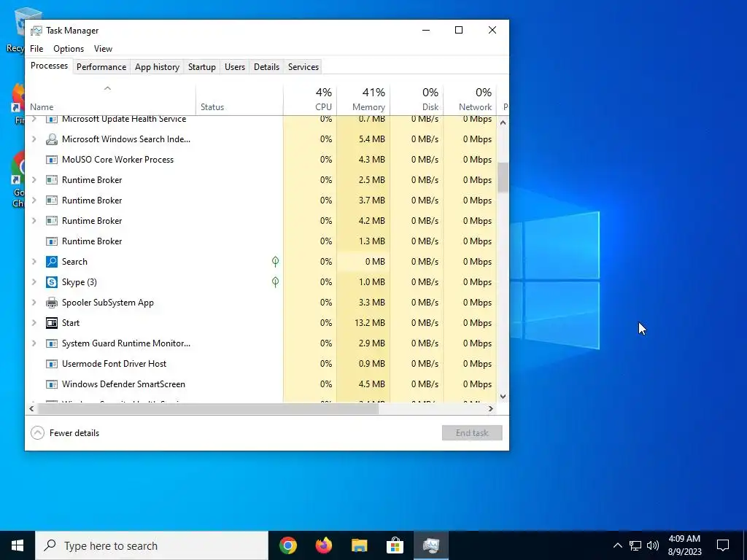The width and height of the screenshot is (747, 560).
Task: Click the green leaf status icon for Search
Action: pyautogui.click(x=275, y=261)
